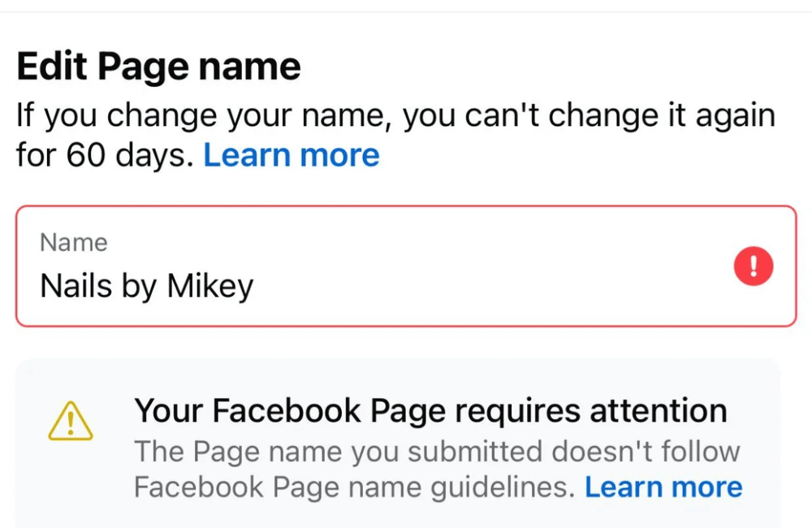The height and width of the screenshot is (528, 812).
Task: Click the 'Edit Page name' heading
Action: coord(159,66)
